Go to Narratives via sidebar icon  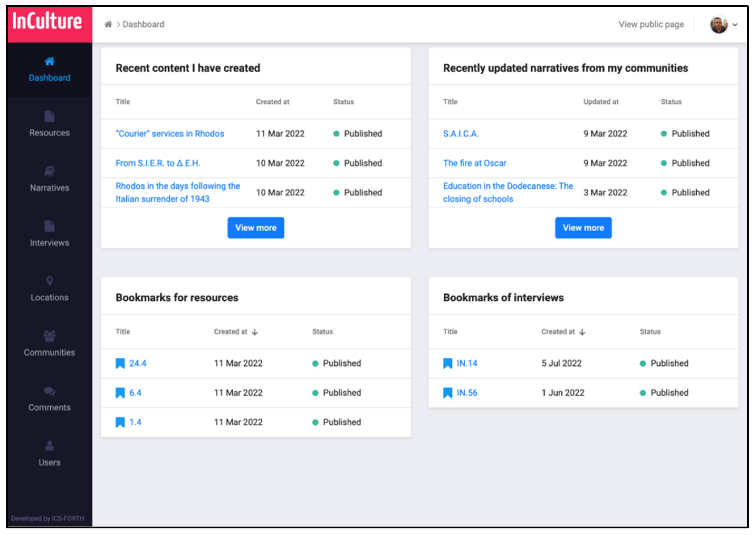(49, 172)
